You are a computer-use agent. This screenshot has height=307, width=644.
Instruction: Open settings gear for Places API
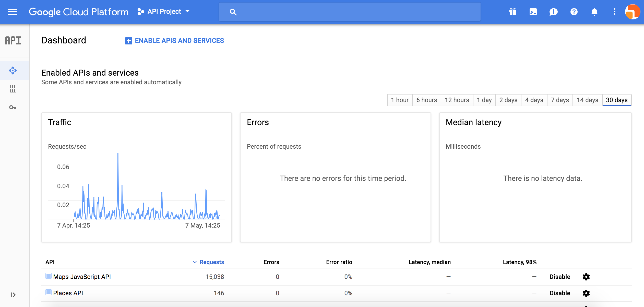(x=586, y=293)
